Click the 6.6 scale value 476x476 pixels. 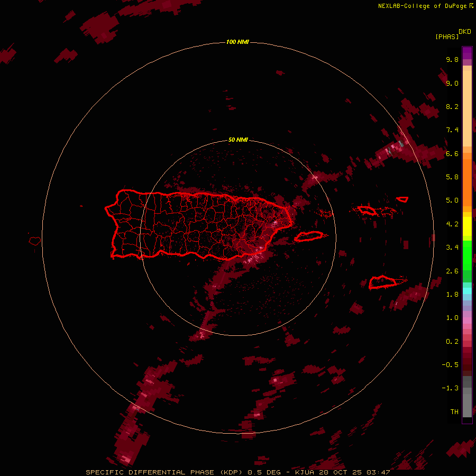click(x=452, y=153)
